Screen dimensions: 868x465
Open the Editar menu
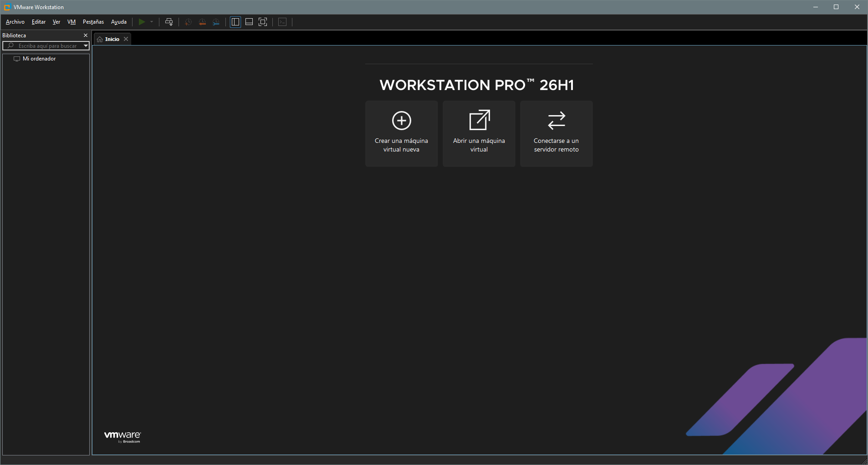tap(39, 22)
